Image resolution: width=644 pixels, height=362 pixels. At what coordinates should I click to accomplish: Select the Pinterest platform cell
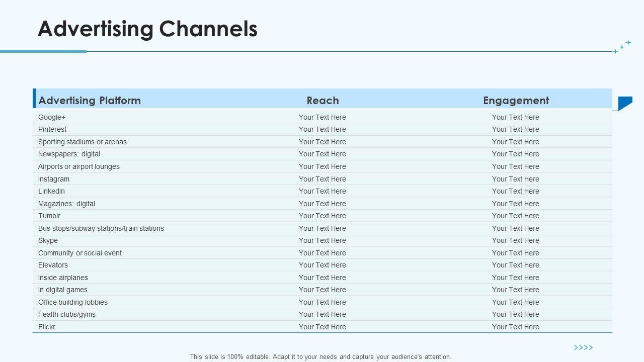(x=52, y=129)
